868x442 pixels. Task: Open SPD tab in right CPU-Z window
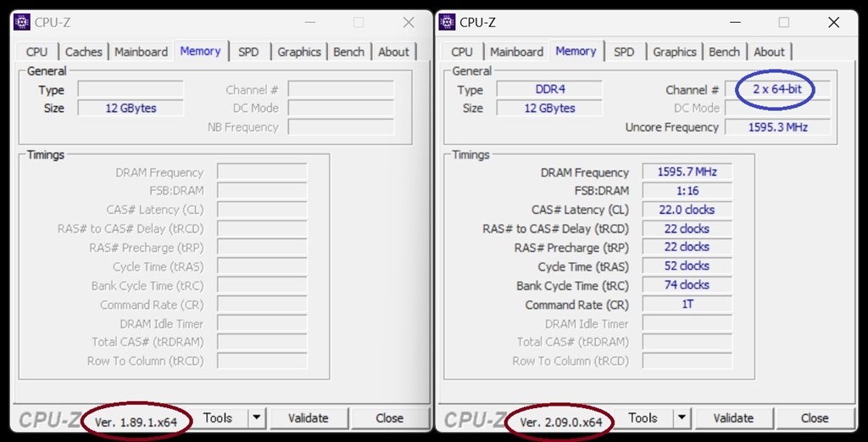coord(624,52)
